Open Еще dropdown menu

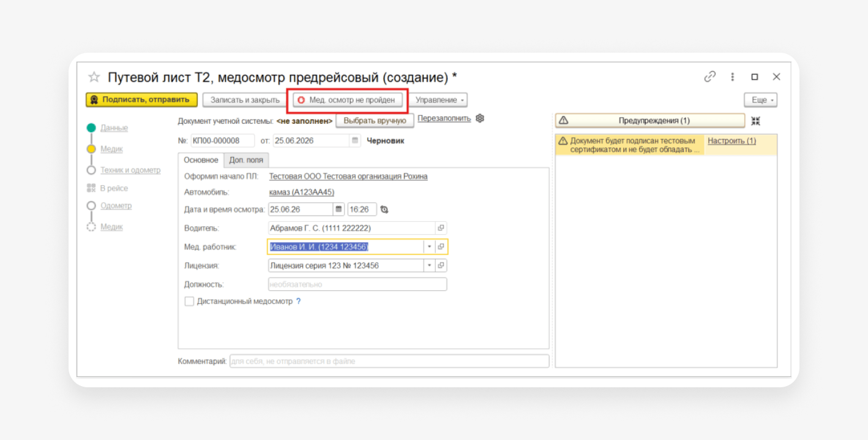click(x=761, y=100)
